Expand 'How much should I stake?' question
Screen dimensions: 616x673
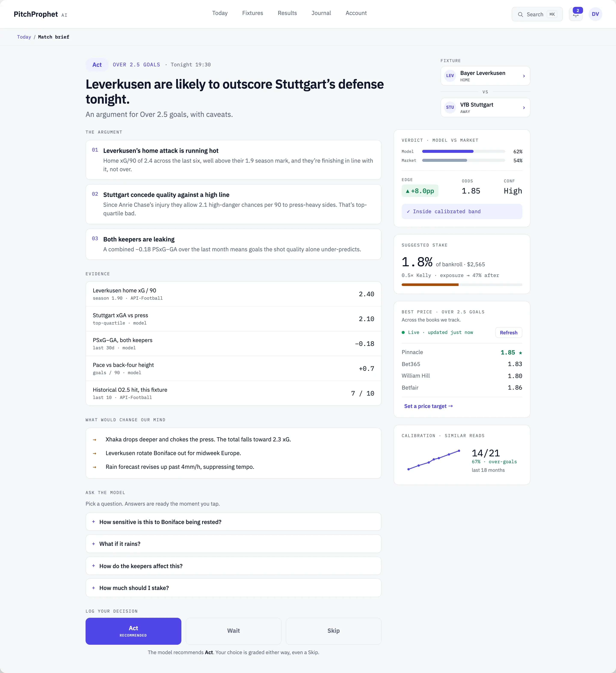pyautogui.click(x=233, y=588)
